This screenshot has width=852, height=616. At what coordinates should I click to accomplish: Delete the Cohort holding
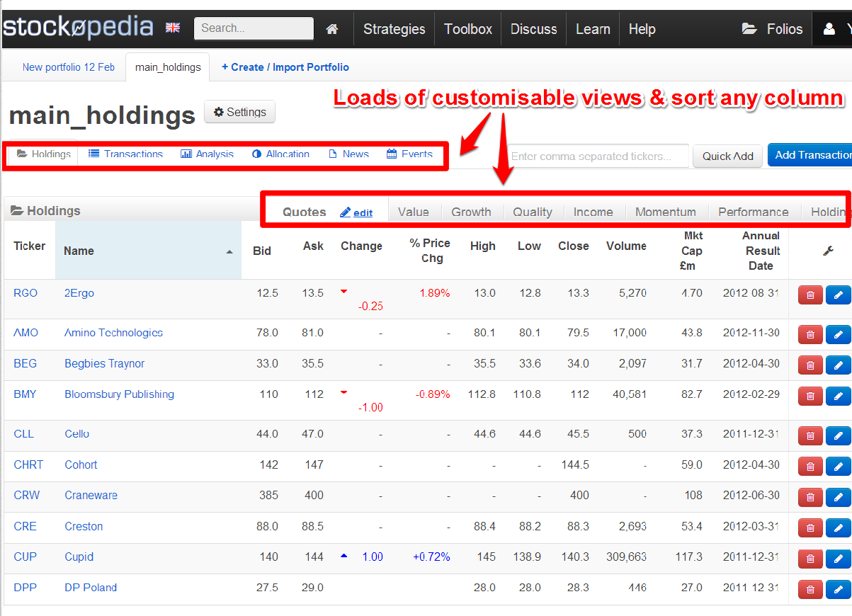(x=810, y=466)
